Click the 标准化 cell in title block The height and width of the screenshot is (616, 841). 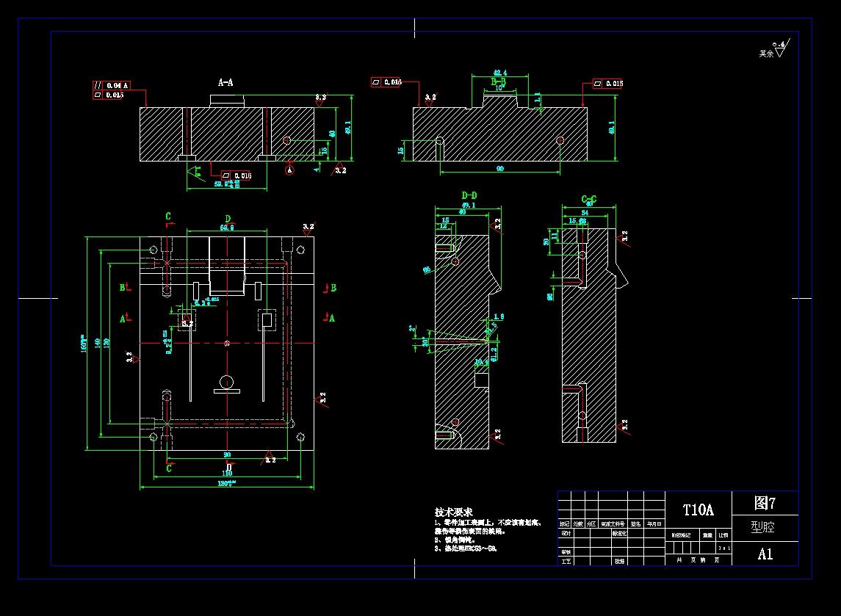[x=619, y=534]
